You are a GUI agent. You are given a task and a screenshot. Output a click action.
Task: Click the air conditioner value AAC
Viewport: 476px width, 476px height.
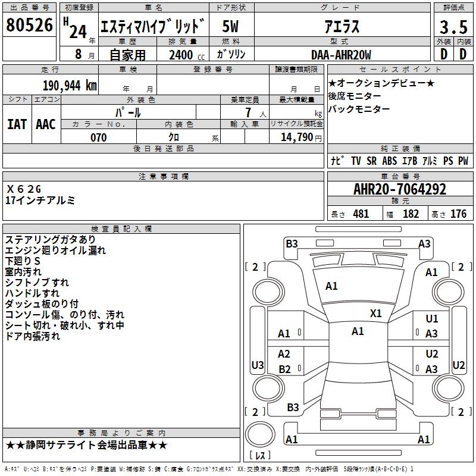[x=46, y=124]
